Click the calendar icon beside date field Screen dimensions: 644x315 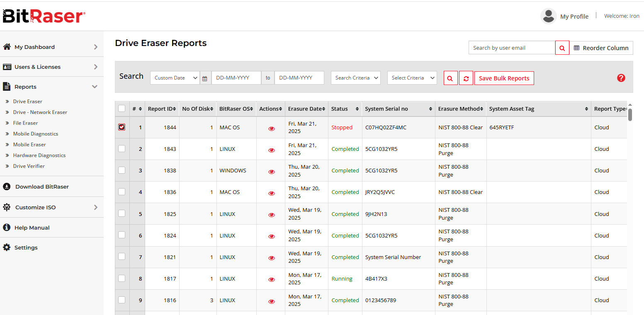tap(204, 78)
